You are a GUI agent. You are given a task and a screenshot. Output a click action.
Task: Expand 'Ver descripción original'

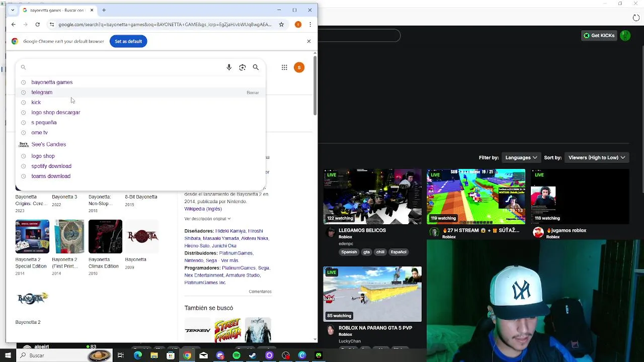click(x=207, y=219)
